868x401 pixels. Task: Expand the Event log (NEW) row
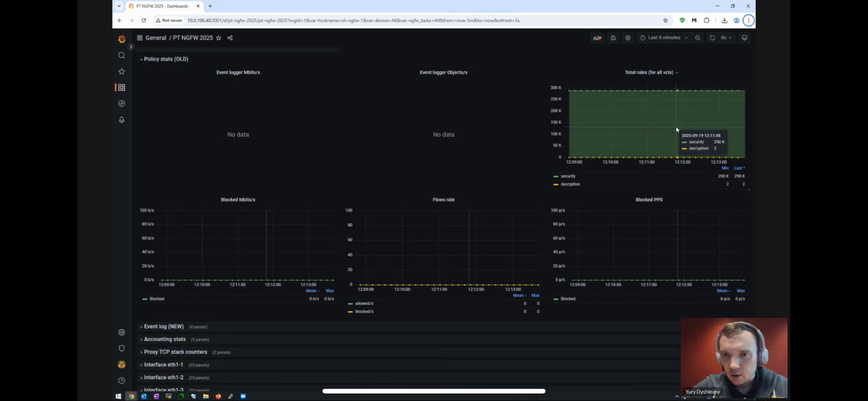coord(163,326)
